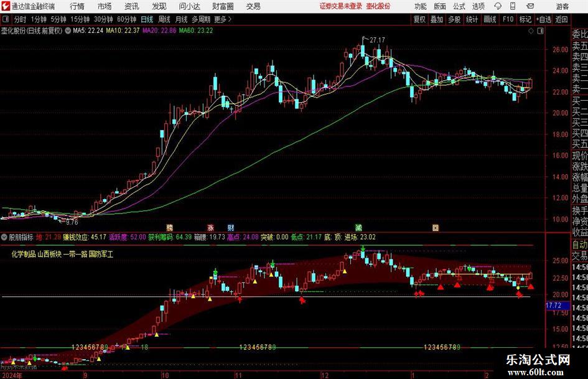This screenshot has height=379, width=588.
Task: Open the 财富圈 menu
Action: (223, 6)
